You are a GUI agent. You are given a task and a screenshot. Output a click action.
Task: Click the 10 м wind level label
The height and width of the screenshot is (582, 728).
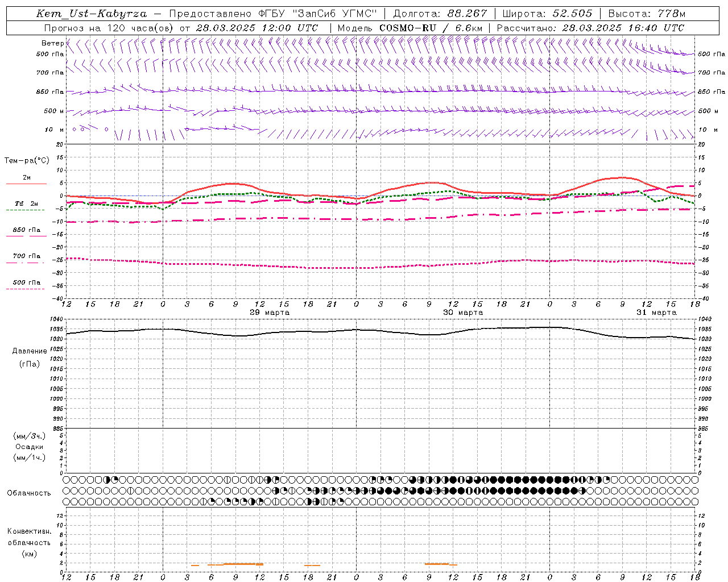pyautogui.click(x=54, y=130)
